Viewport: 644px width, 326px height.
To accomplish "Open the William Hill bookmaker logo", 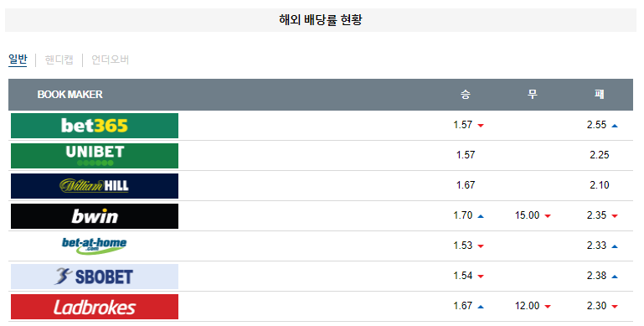I will [95, 186].
